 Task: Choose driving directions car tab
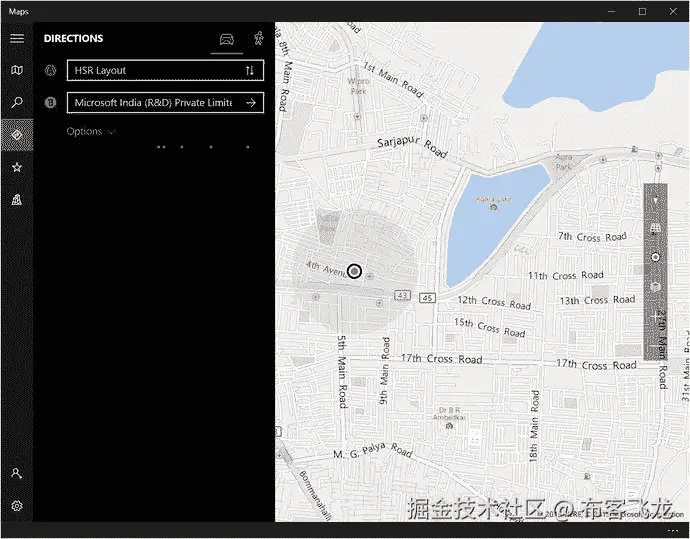[x=227, y=40]
